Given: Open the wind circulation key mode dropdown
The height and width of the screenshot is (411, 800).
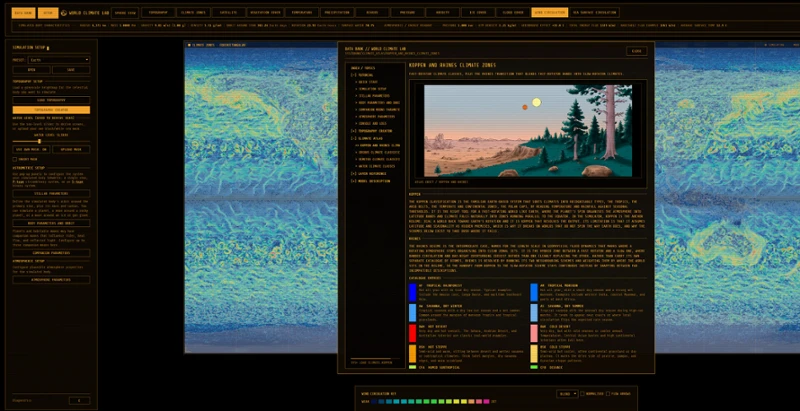Looking at the screenshot, I should click(567, 394).
